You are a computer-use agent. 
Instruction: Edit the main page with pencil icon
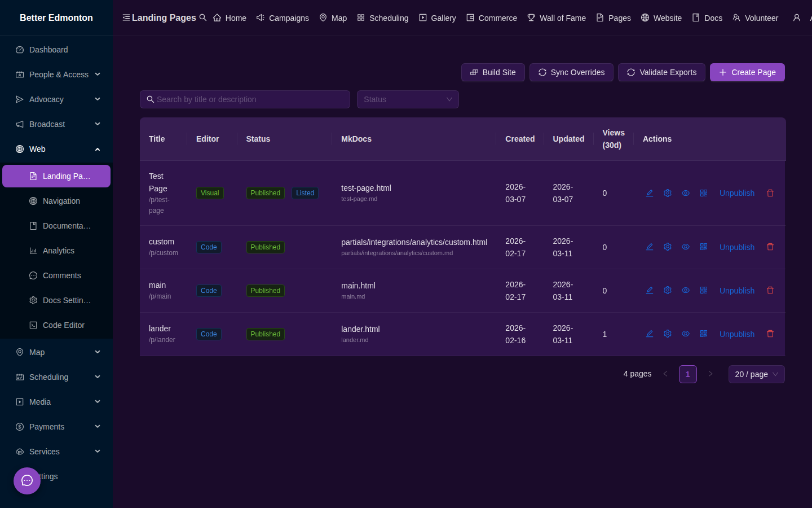point(650,291)
